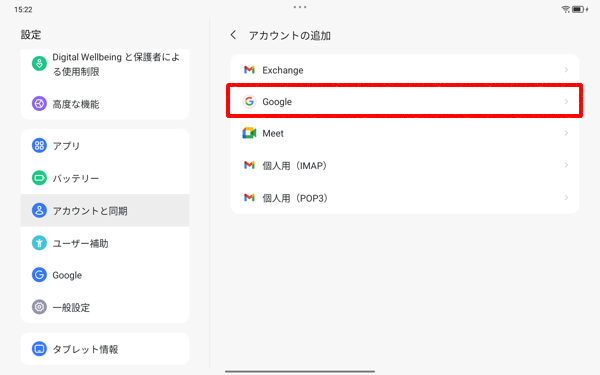
Task: Tap the blue アプリ grid icon
Action: click(x=39, y=145)
